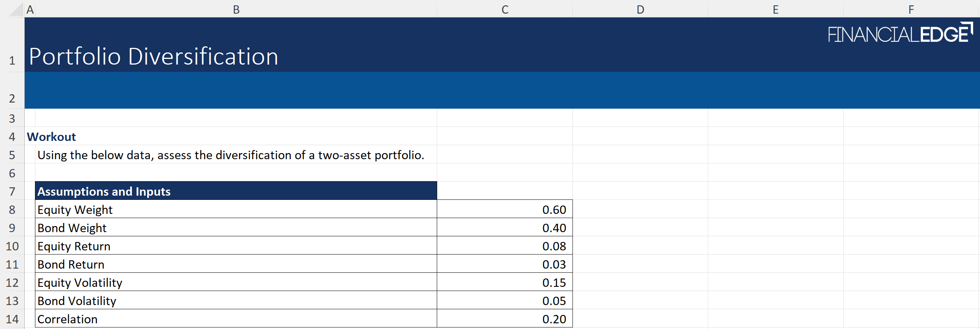Select row 14 header
Image resolution: width=980 pixels, height=329 pixels.
pyautogui.click(x=12, y=319)
